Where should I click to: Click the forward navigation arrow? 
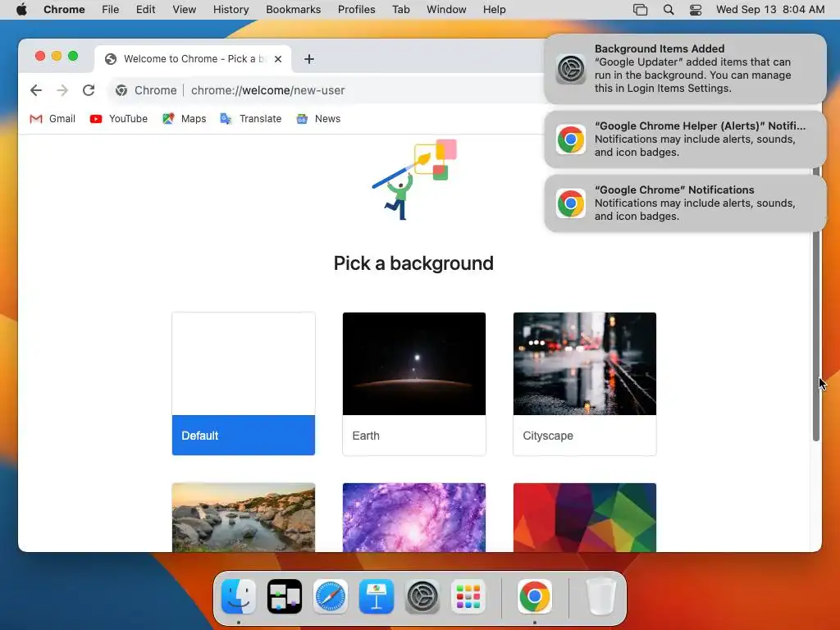point(62,90)
